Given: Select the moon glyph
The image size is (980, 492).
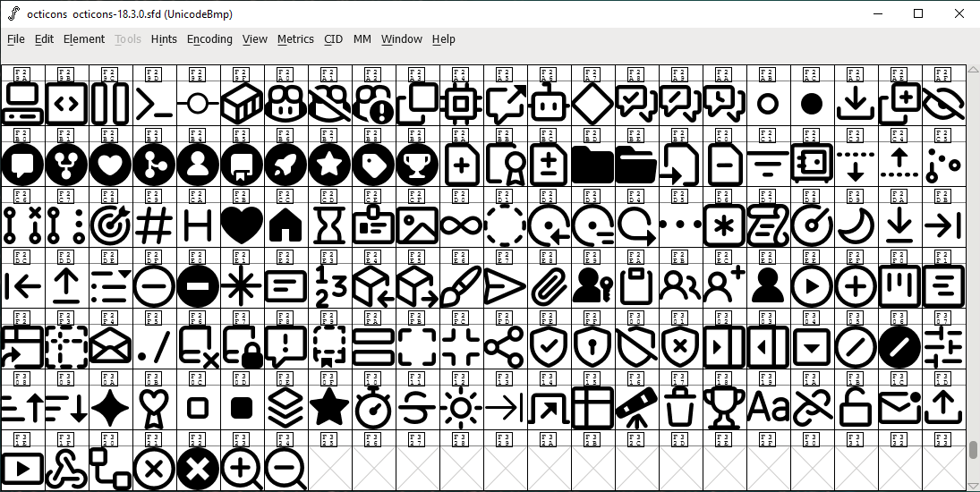Looking at the screenshot, I should (855, 225).
